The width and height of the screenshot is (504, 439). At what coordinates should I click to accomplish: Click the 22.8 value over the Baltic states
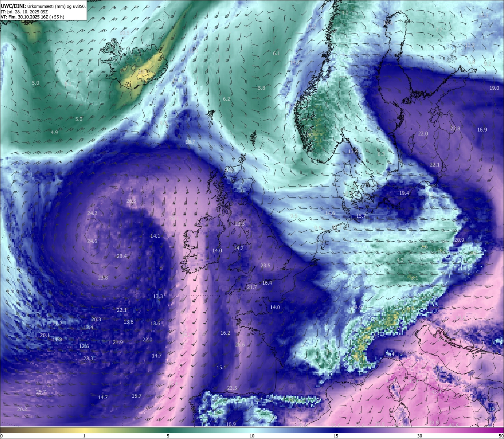[455, 129]
